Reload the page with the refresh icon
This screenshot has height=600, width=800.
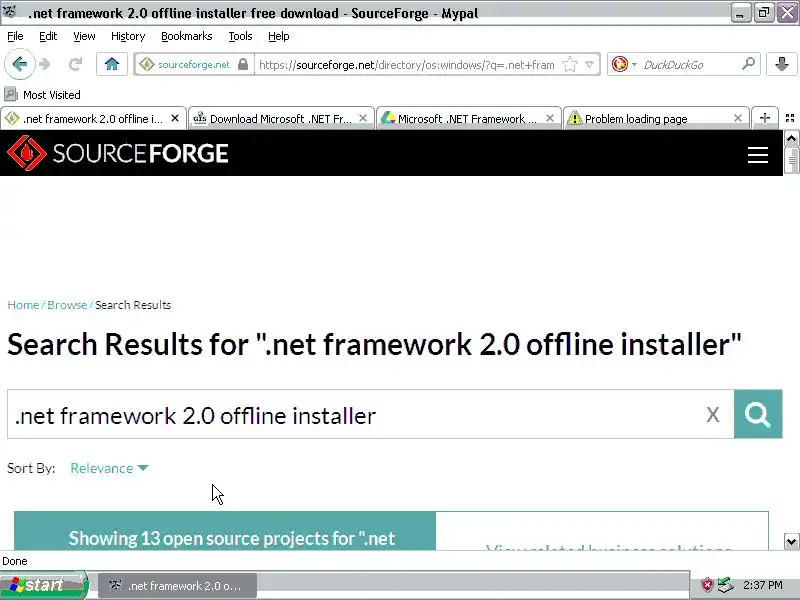[76, 64]
